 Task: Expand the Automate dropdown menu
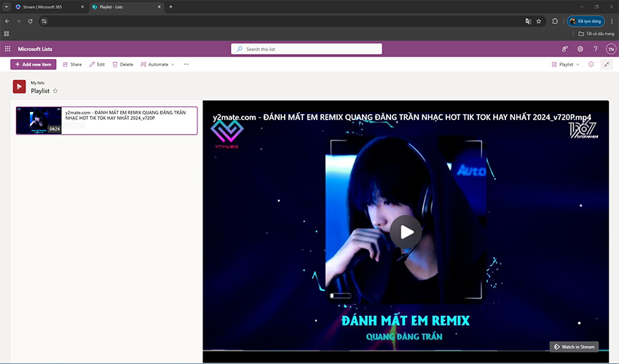point(157,64)
